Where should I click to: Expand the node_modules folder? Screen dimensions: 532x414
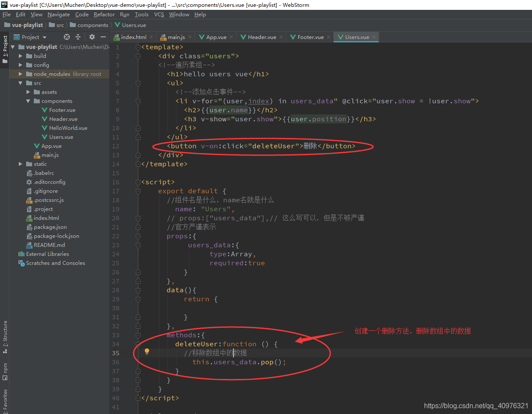click(20, 74)
